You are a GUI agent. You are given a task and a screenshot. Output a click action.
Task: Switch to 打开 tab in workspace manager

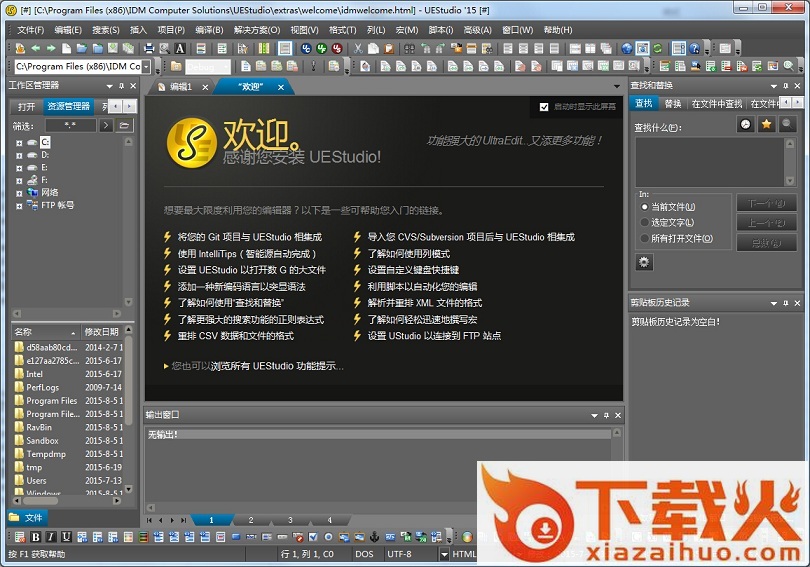pos(26,106)
